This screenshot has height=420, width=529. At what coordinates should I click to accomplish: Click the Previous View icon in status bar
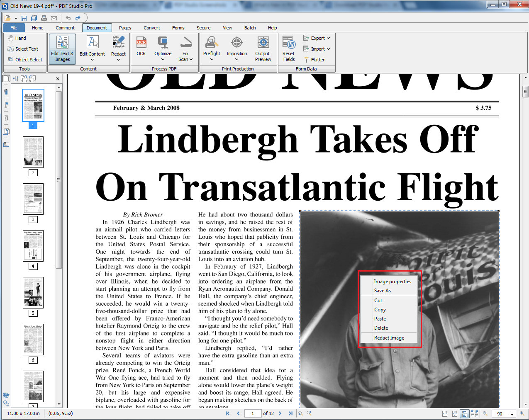point(300,413)
